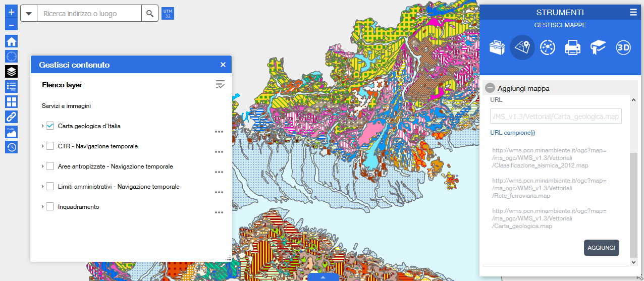This screenshot has height=281, width=644.
Task: Open the printer tool
Action: pos(573,48)
